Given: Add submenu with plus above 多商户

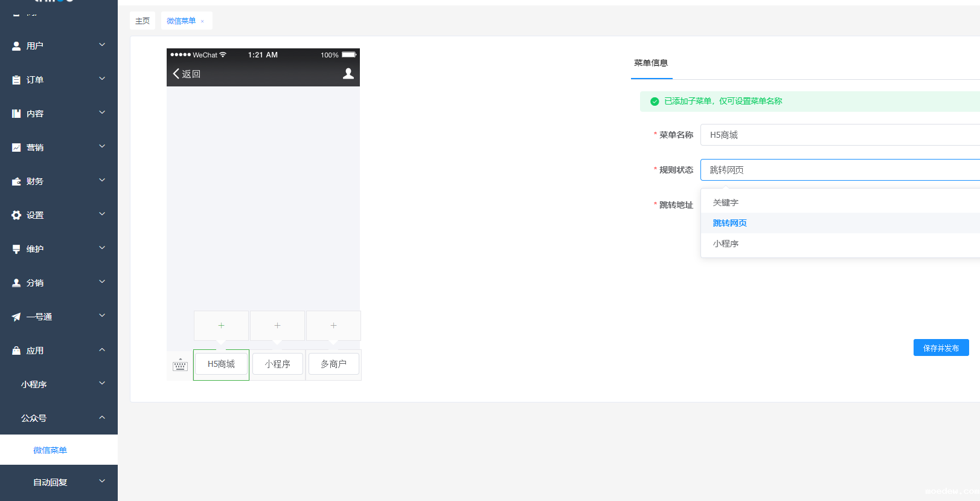Looking at the screenshot, I should [x=333, y=326].
